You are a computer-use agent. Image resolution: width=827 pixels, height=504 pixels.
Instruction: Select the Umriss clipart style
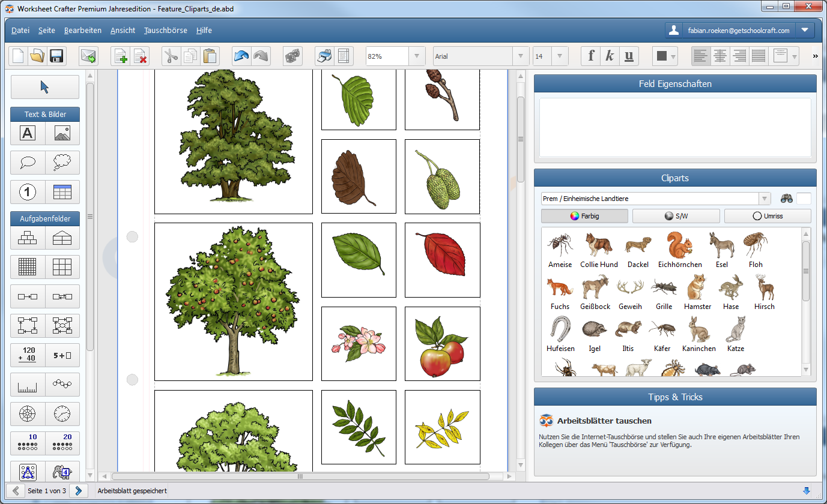(x=767, y=216)
